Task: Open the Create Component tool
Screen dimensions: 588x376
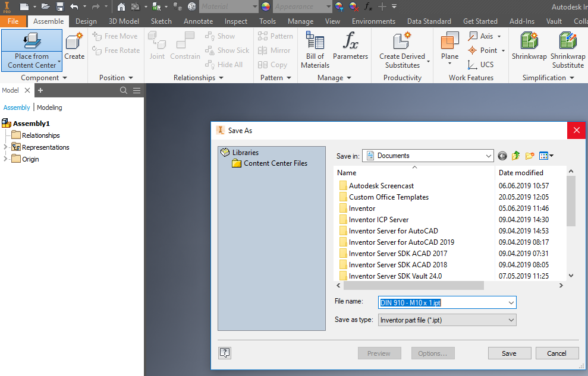Action: [74, 48]
